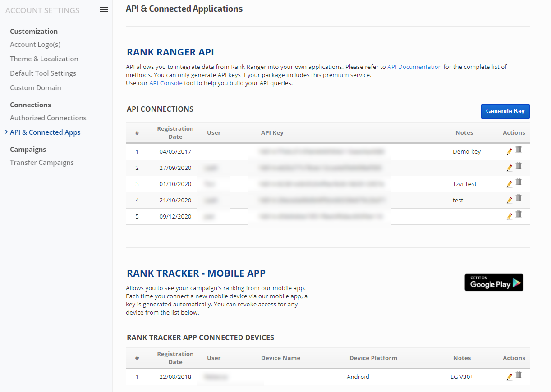Select Authorized Connections in sidebar

click(x=48, y=118)
